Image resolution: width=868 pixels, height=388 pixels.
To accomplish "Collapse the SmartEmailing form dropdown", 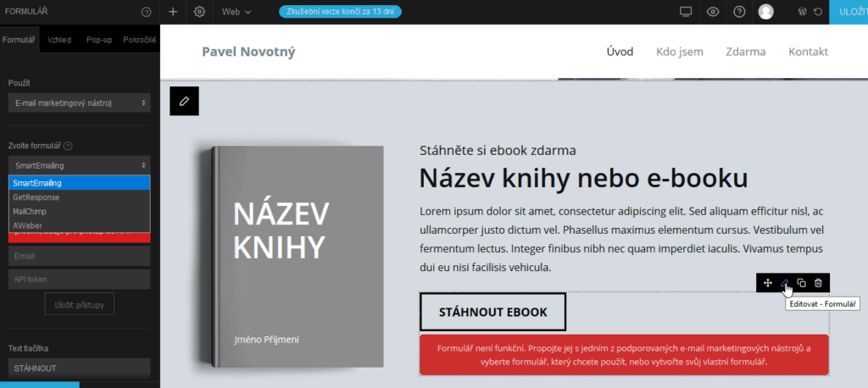I will tap(79, 165).
